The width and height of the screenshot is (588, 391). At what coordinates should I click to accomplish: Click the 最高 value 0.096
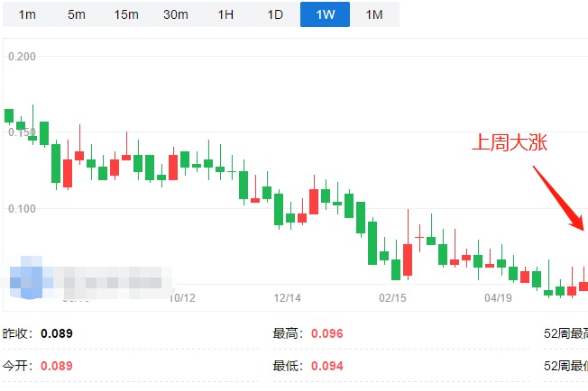click(x=327, y=333)
